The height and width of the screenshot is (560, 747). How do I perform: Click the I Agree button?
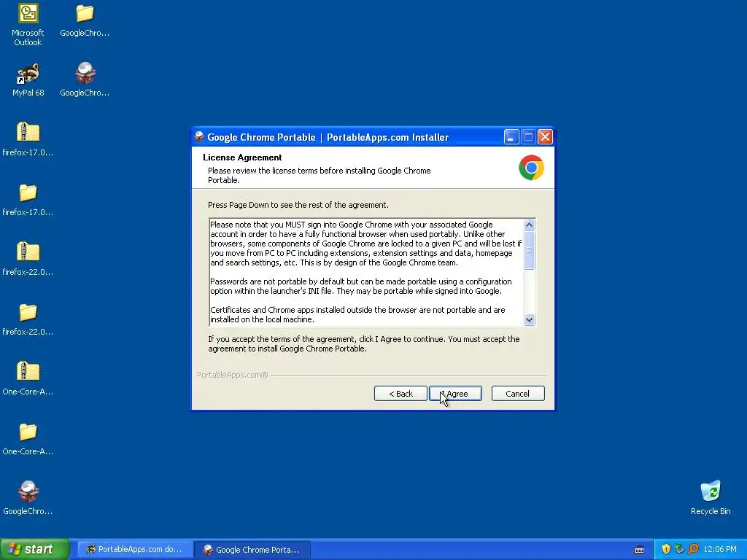click(x=455, y=393)
